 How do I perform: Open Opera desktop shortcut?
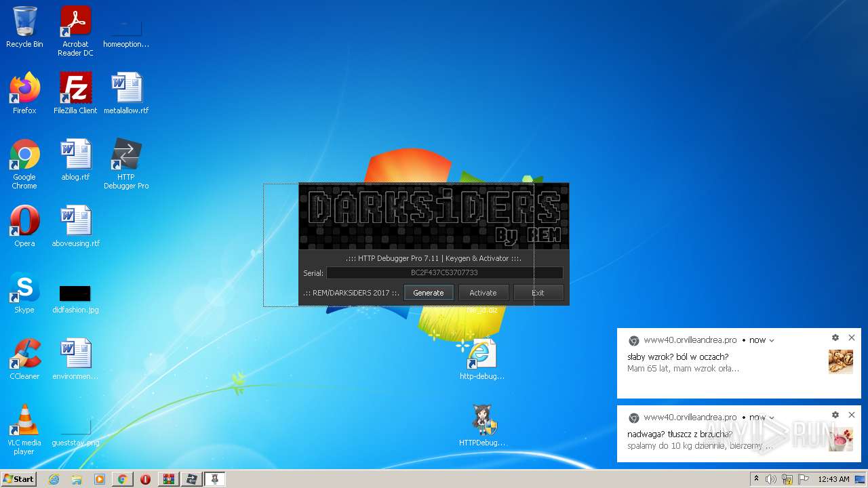[x=24, y=226]
